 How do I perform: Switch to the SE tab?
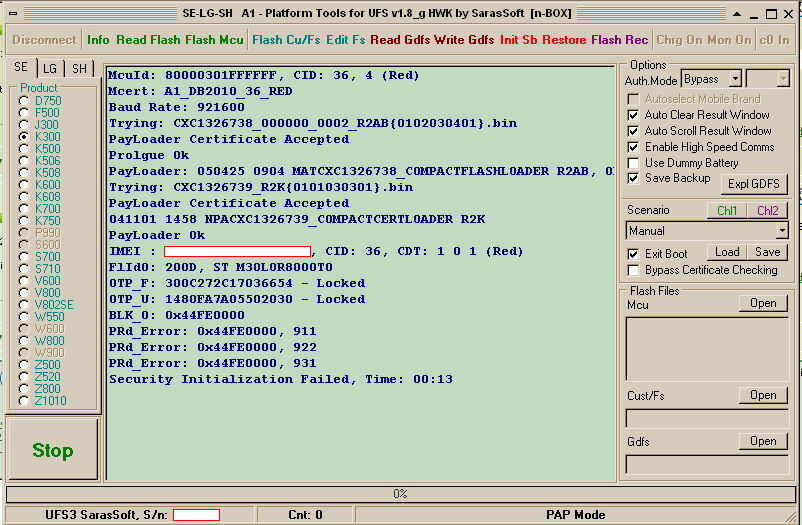(x=21, y=67)
